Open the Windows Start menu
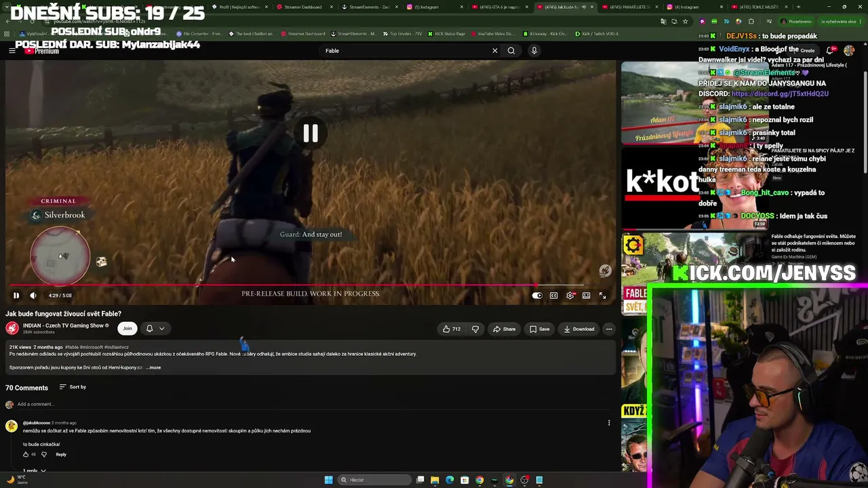This screenshot has height=488, width=868. [x=329, y=480]
